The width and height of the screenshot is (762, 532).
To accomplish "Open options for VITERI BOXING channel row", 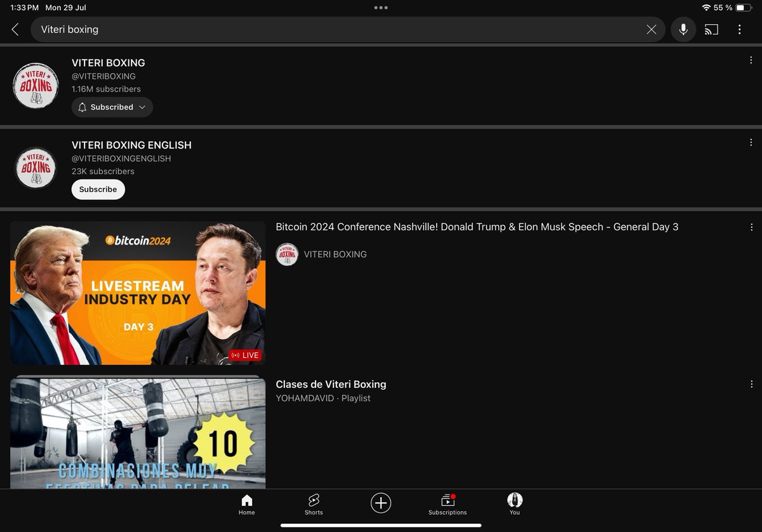I will point(751,60).
